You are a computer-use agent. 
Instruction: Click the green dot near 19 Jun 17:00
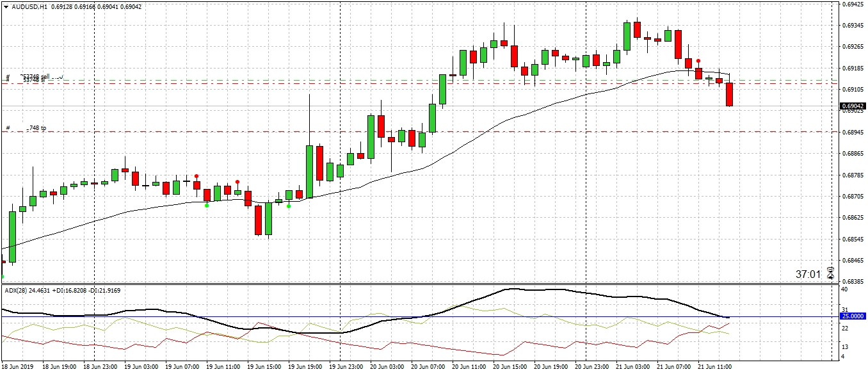[x=289, y=206]
